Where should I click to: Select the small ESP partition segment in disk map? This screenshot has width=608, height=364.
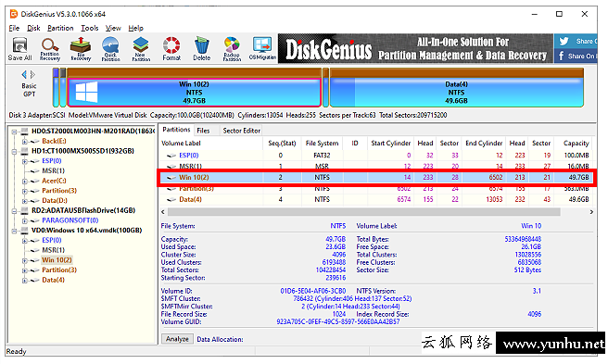(56, 88)
